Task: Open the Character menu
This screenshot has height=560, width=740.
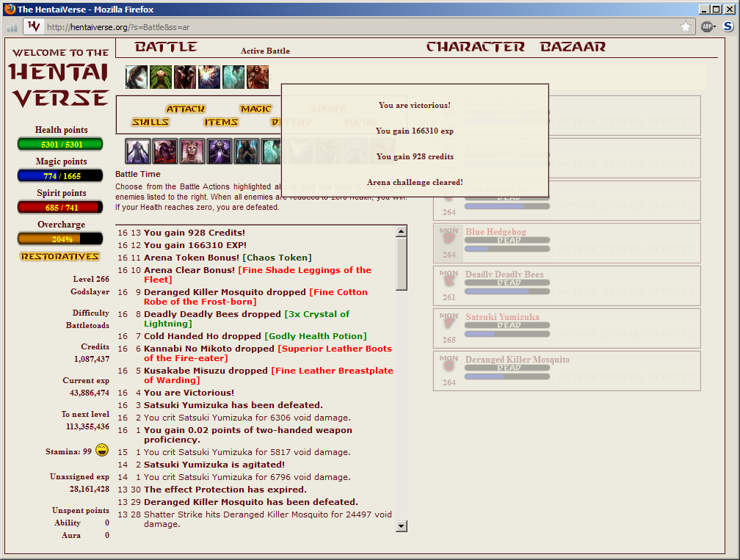Action: click(x=475, y=47)
